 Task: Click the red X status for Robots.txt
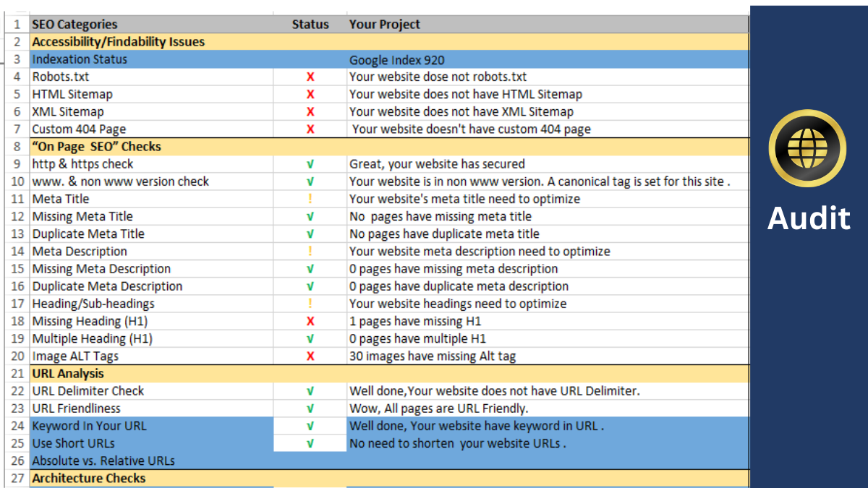coord(310,77)
